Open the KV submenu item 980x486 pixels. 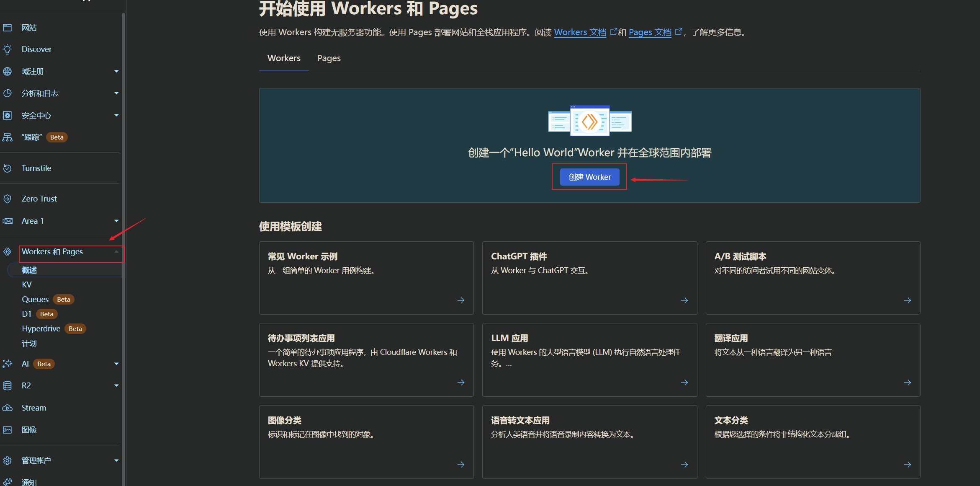27,285
